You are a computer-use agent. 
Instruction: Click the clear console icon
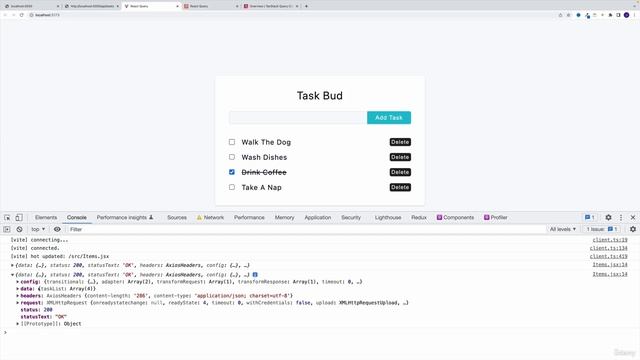19,229
